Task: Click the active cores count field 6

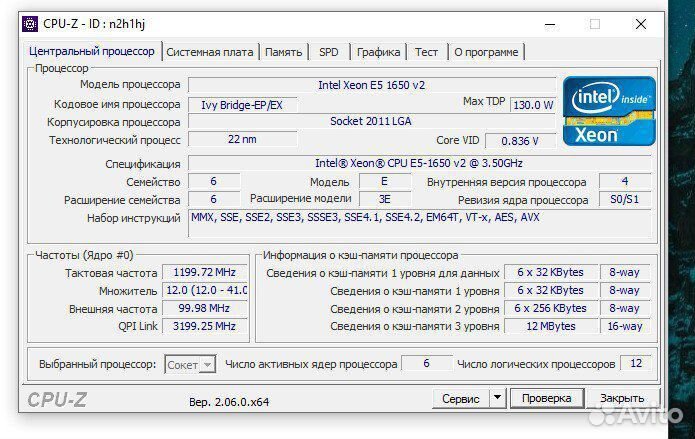Action: [426, 363]
